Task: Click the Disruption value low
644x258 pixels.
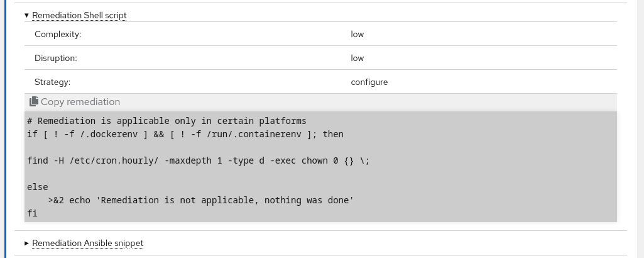Action: [x=357, y=58]
